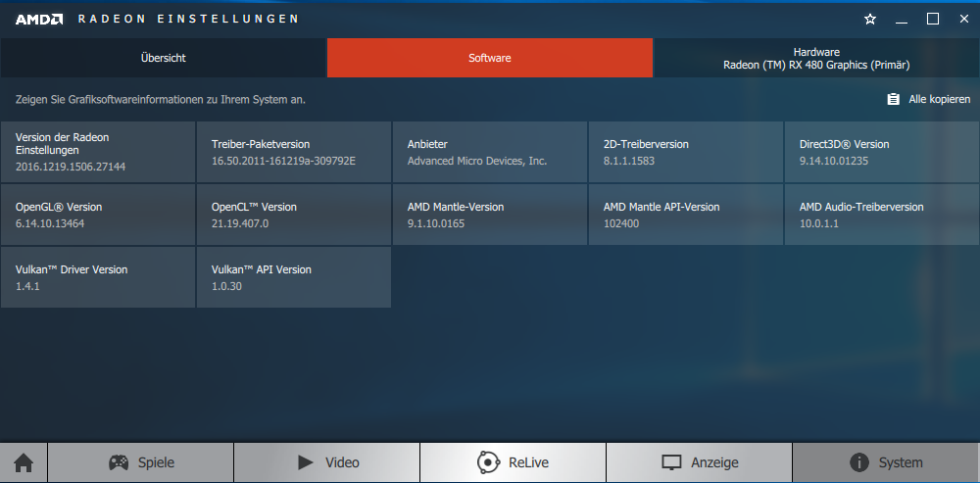
Task: Select the Anbieter tile
Action: tap(490, 152)
